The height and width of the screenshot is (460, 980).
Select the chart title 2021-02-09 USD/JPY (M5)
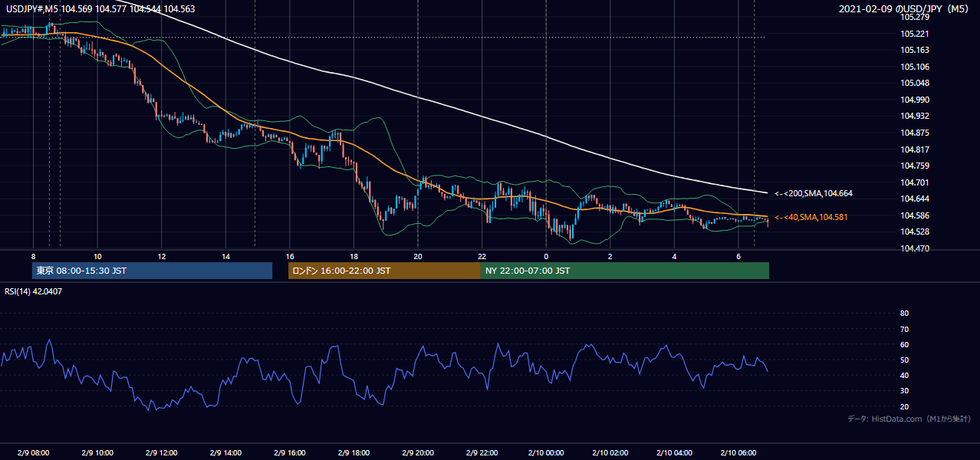click(905, 9)
